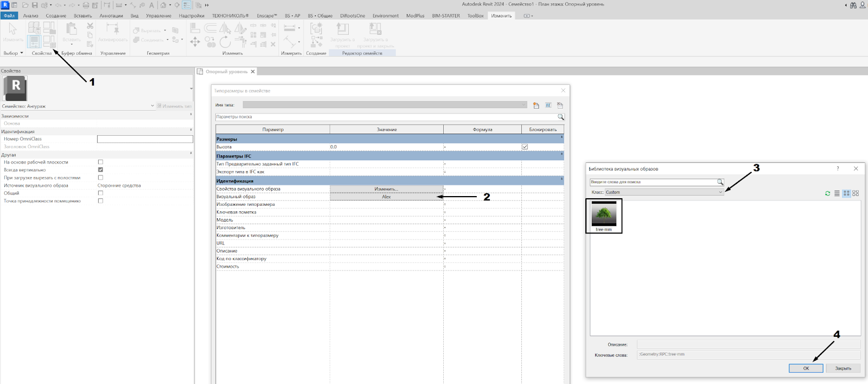
Task: Toggle the Высота lock checkbox
Action: (525, 147)
